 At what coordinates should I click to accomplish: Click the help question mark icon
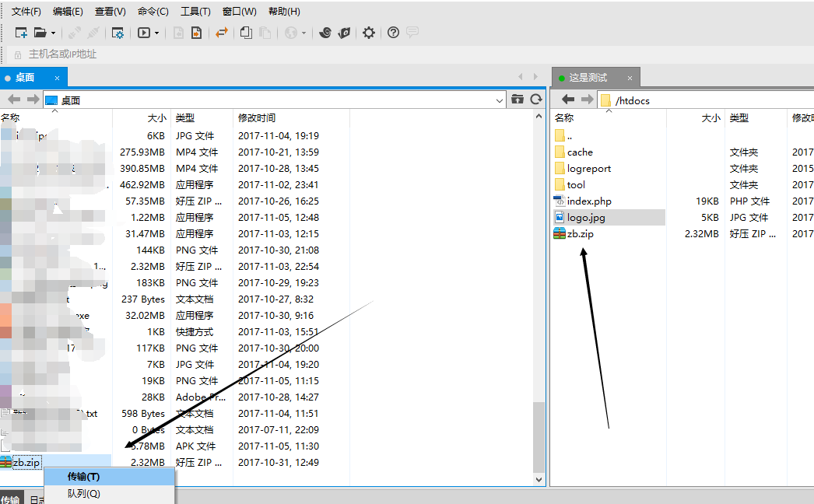(x=393, y=33)
